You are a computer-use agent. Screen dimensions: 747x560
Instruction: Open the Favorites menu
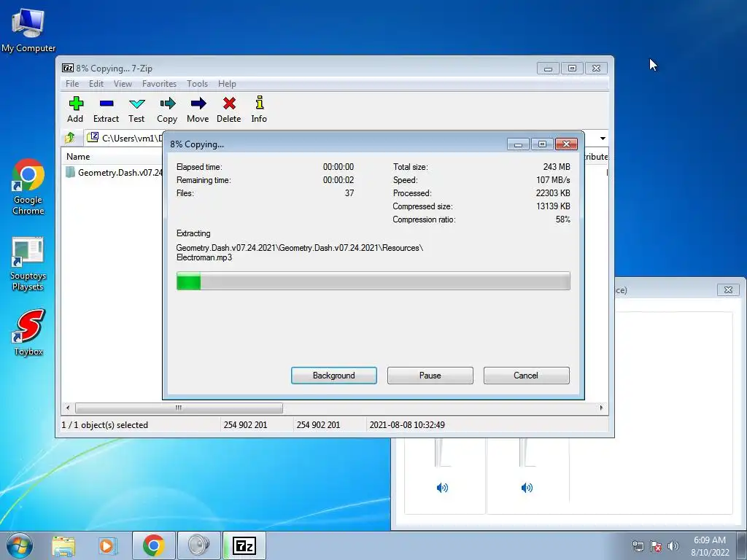(x=159, y=84)
